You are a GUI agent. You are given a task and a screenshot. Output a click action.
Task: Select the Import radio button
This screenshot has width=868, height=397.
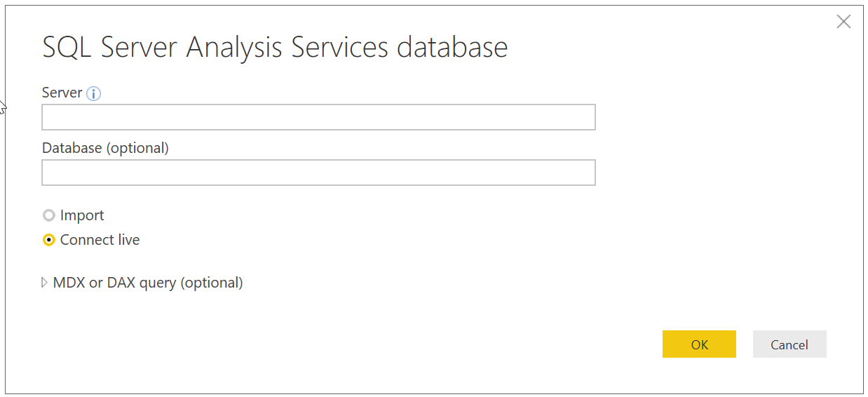pos(49,215)
